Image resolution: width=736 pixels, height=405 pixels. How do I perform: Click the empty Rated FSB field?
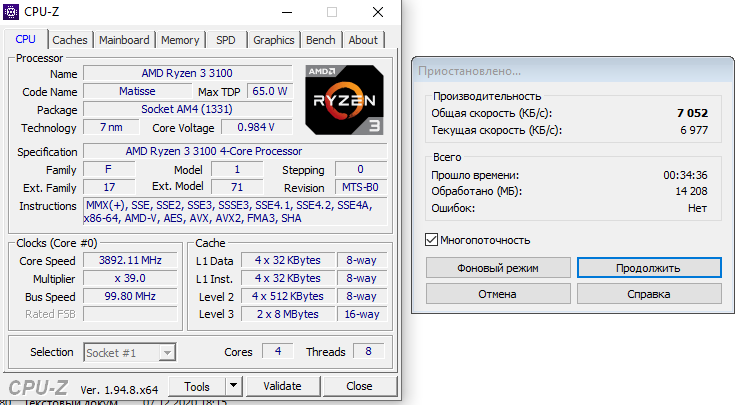point(130,314)
